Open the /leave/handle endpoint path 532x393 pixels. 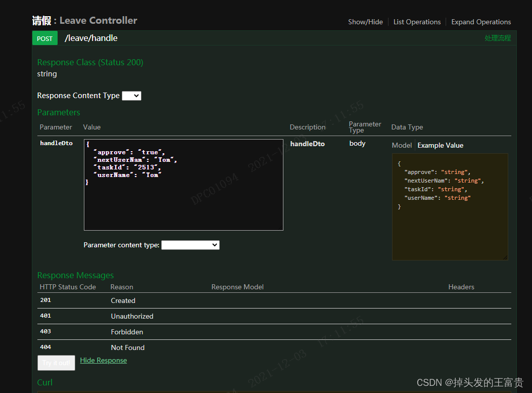(91, 38)
